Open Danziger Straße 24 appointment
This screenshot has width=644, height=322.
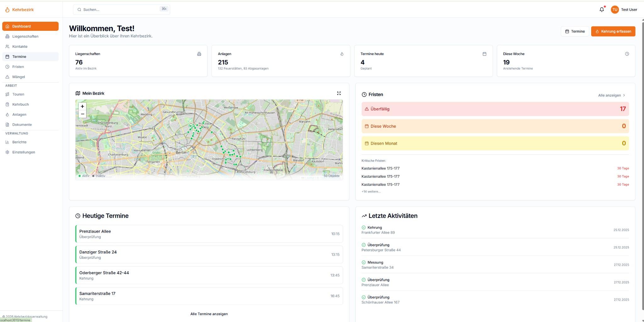[x=209, y=254]
